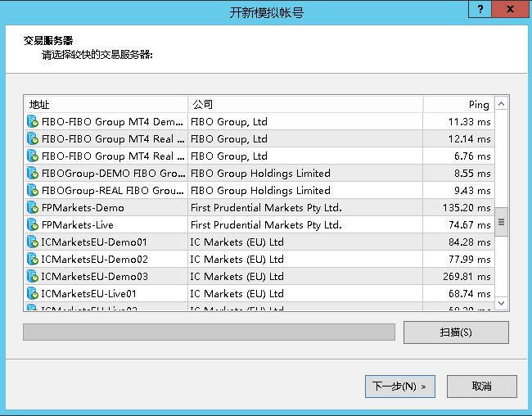Click the help question mark button
The image size is (532, 416).
coord(480,9)
